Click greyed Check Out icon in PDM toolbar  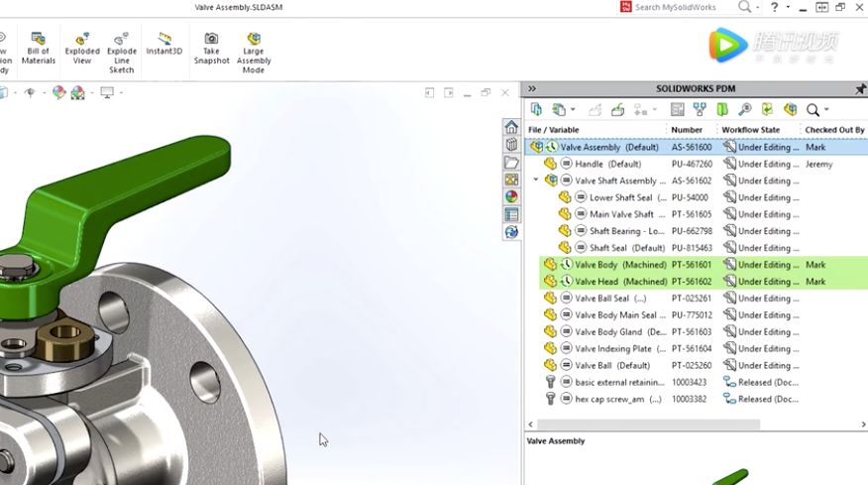[x=596, y=110]
